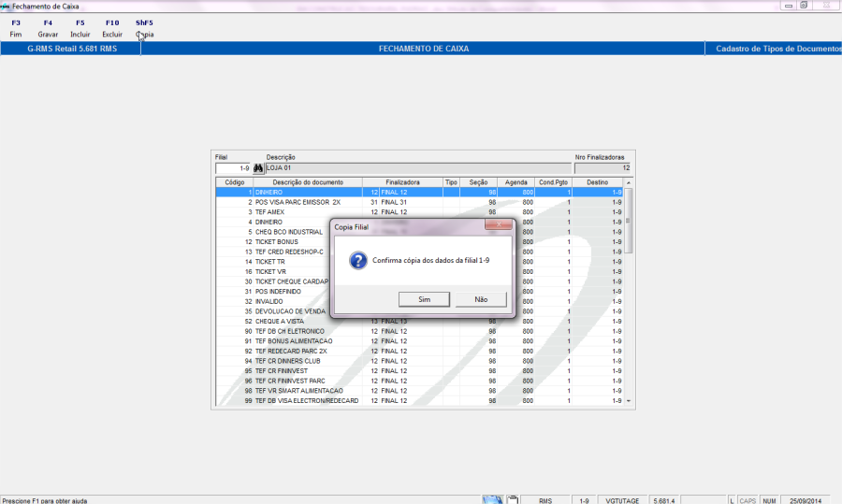Image resolution: width=842 pixels, height=504 pixels.
Task: Select the POS VISA PARC EMISSOR 2X row
Action: point(419,202)
